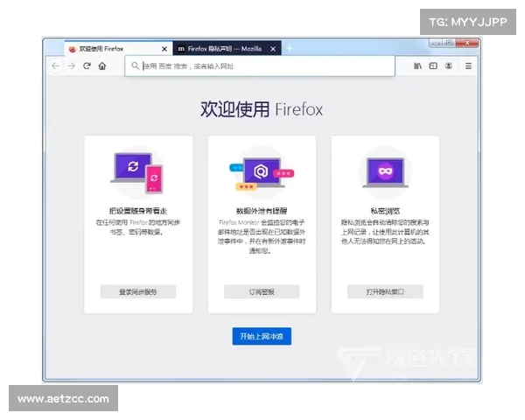525x420 pixels.
Task: Close the Firefox window
Action: click(467, 43)
